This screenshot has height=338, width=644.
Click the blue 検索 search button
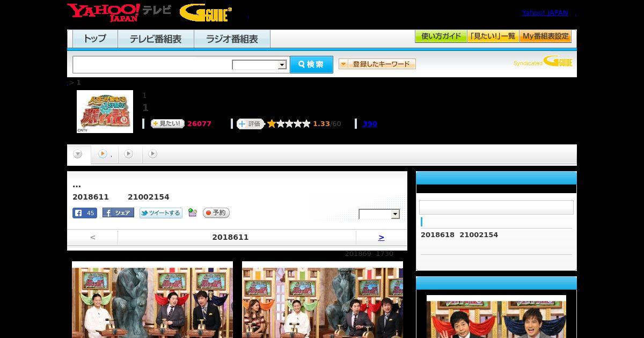point(311,64)
